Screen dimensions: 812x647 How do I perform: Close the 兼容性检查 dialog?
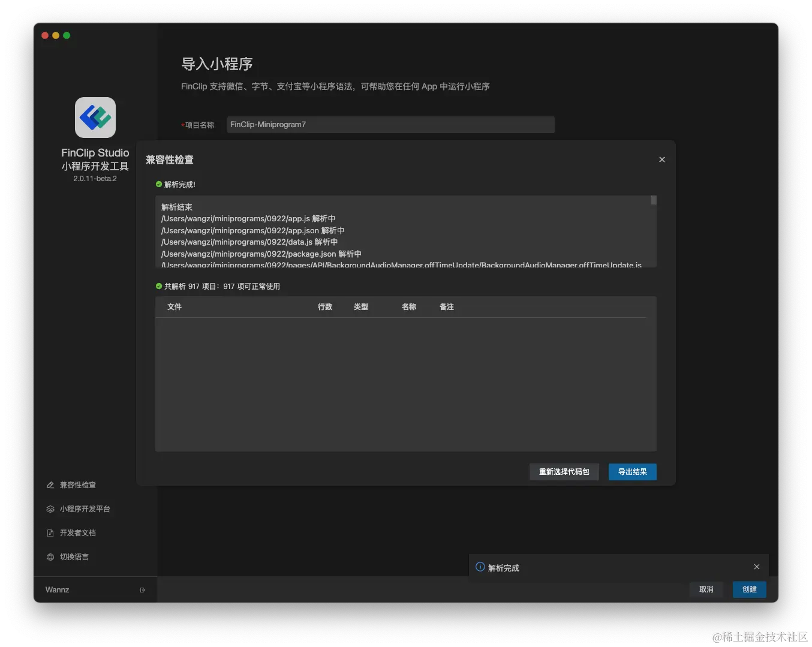(662, 160)
